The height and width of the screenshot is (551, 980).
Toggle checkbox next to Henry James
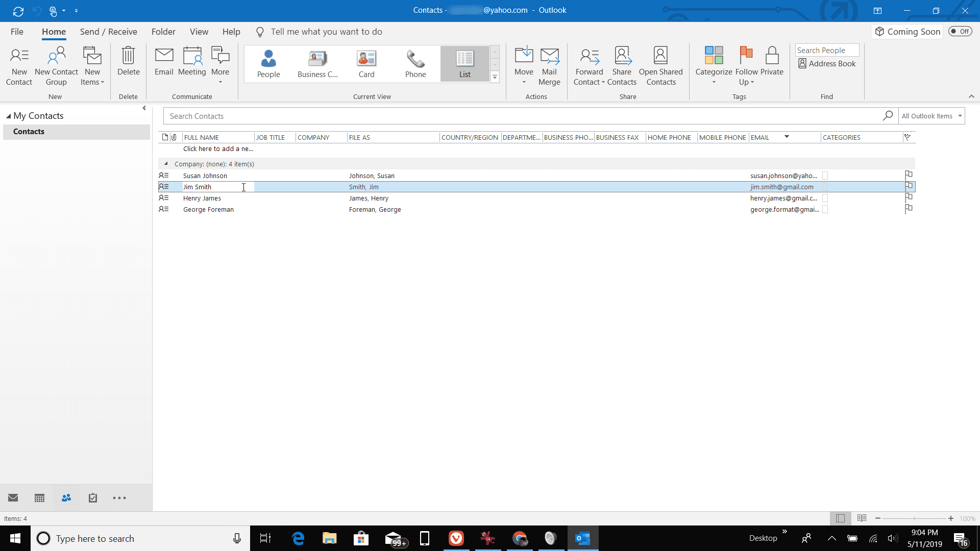tap(824, 198)
